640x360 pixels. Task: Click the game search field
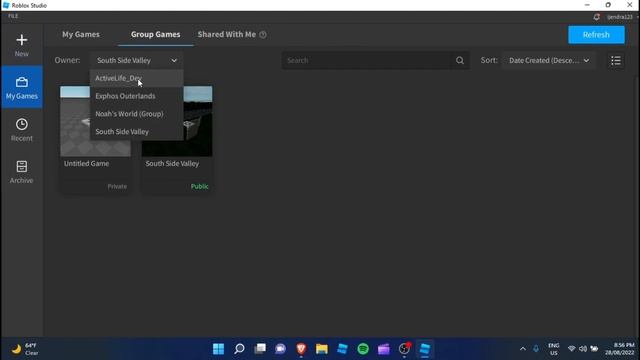(367, 60)
